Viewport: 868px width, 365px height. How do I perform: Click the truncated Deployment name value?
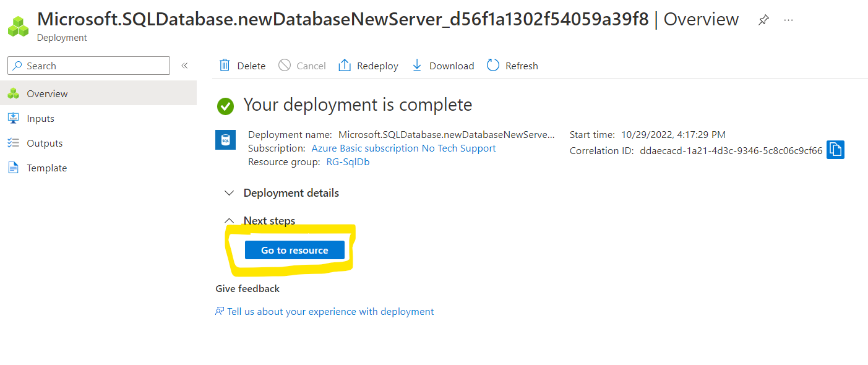coord(447,134)
